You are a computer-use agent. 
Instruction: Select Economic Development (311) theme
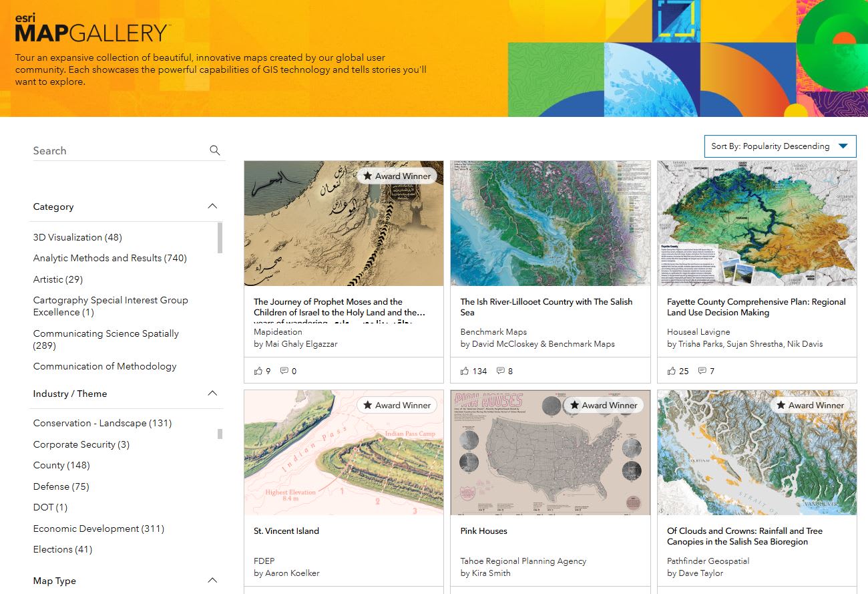tap(99, 529)
